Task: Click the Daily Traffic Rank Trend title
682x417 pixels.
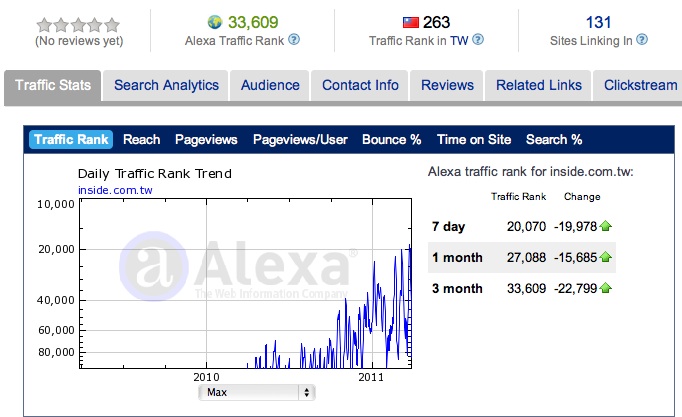Action: tap(155, 174)
